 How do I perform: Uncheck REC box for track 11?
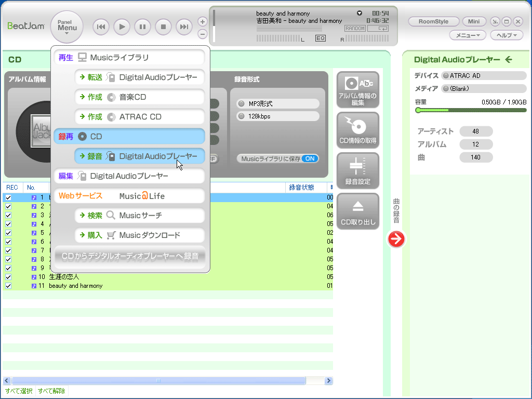pos(8,286)
